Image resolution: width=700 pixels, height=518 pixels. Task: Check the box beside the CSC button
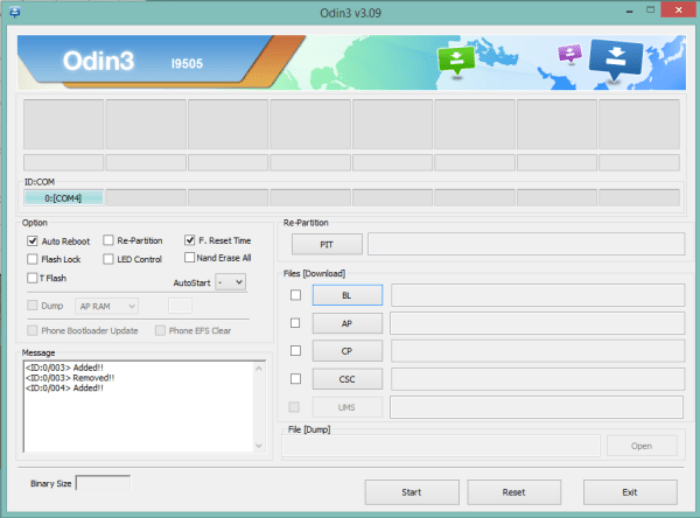(x=296, y=379)
